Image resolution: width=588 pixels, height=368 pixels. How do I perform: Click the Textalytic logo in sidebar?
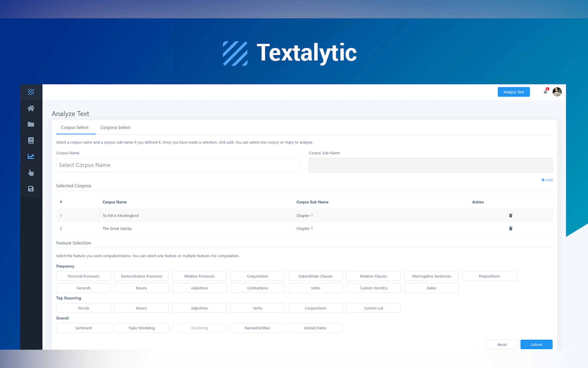pos(31,92)
